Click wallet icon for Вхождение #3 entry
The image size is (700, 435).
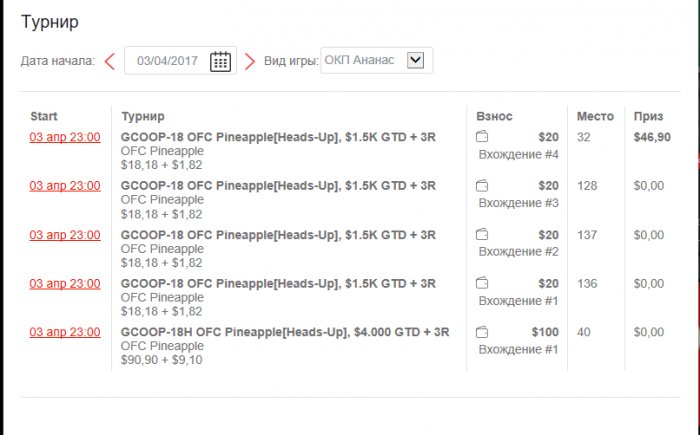pyautogui.click(x=482, y=186)
